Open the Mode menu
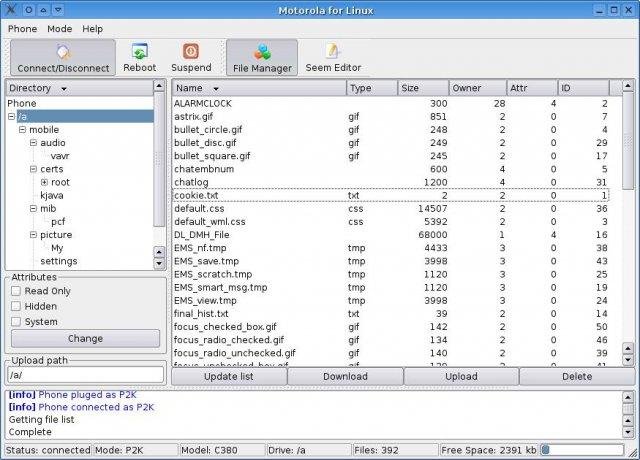 click(x=60, y=29)
